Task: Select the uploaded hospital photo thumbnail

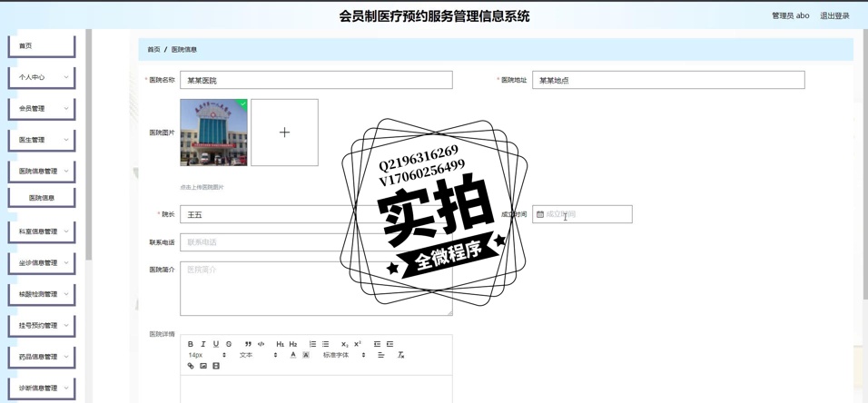Action: [x=213, y=133]
